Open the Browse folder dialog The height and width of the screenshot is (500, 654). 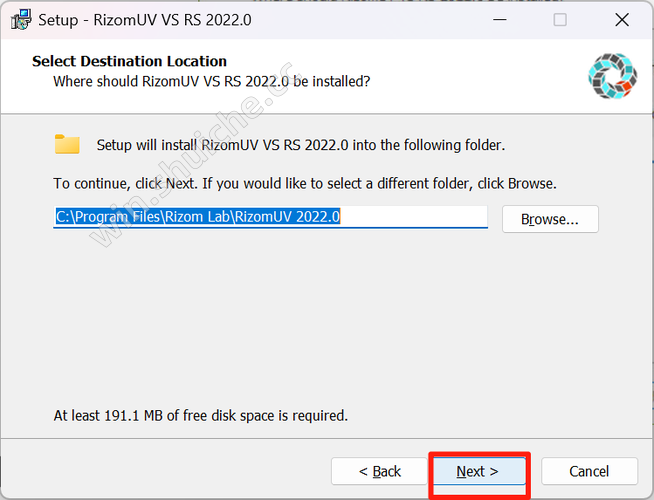click(x=550, y=219)
